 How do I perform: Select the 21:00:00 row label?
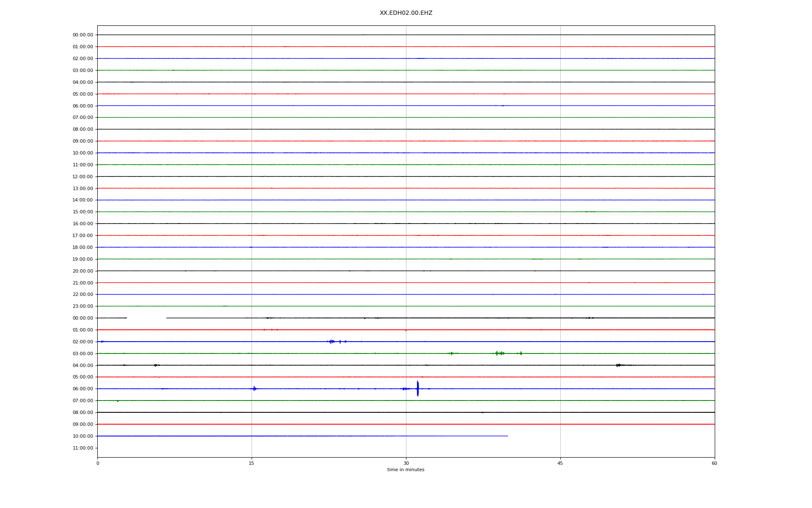(82, 283)
